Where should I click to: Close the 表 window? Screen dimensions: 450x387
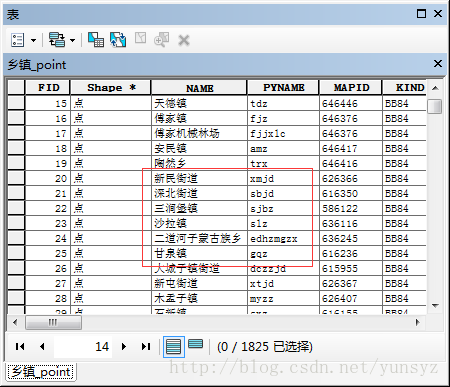(438, 14)
